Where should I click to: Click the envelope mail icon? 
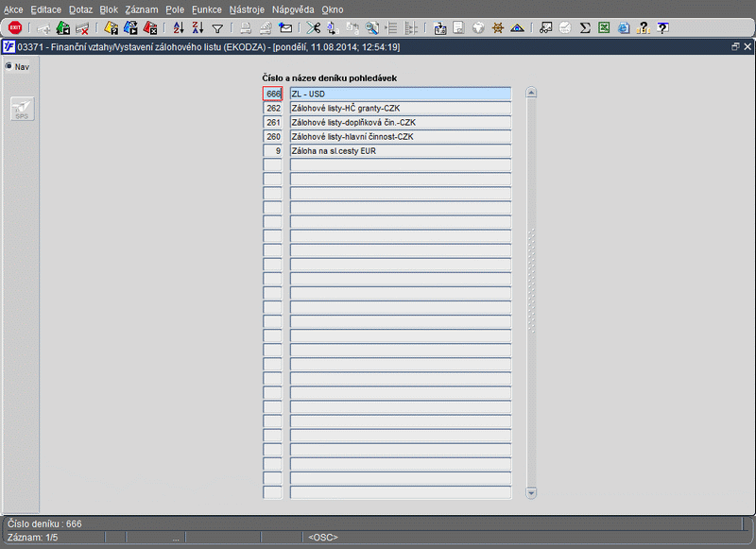point(285,28)
